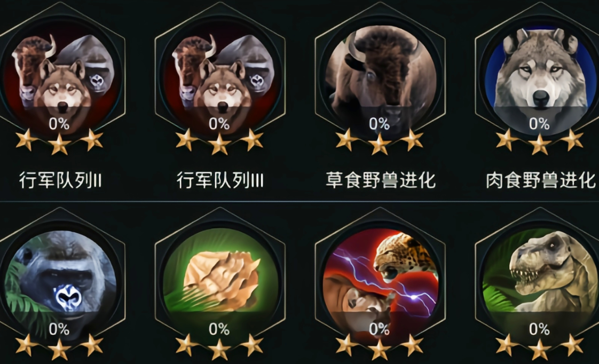Choose the fossil shell research icon

click(x=220, y=284)
